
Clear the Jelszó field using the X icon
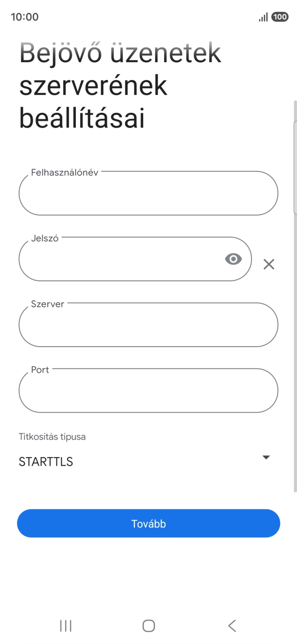269,264
